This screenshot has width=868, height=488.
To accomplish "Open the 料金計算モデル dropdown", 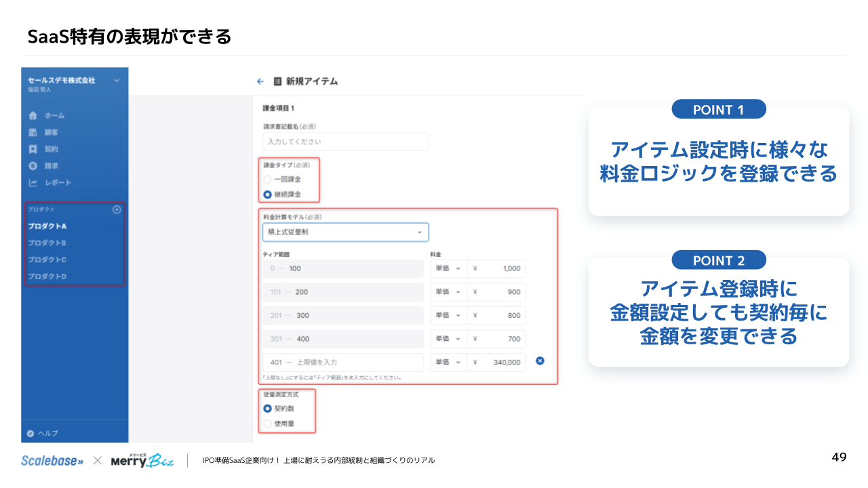I will [x=345, y=232].
